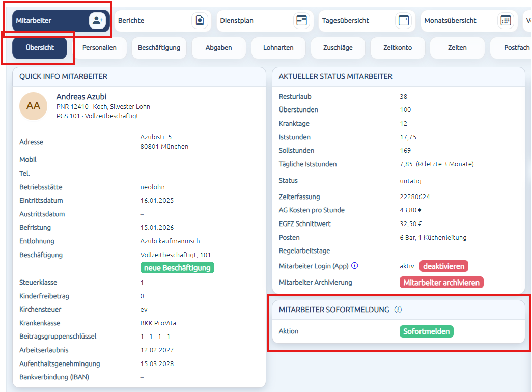Select the Übersicht sub-tab

point(40,48)
